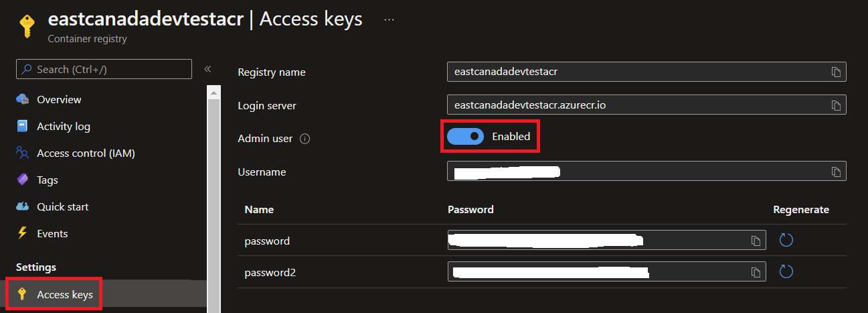Open Events in sidebar
Viewport: 868px width, 313px height.
[x=52, y=233]
